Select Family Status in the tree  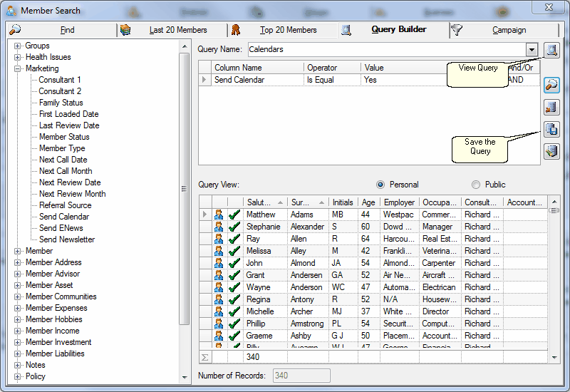[x=61, y=103]
